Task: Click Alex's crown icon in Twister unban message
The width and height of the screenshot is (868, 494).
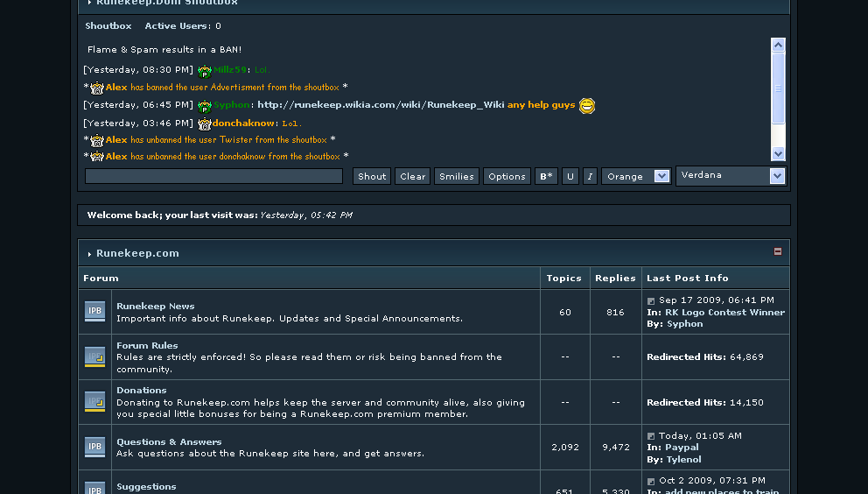Action: pyautogui.click(x=97, y=140)
